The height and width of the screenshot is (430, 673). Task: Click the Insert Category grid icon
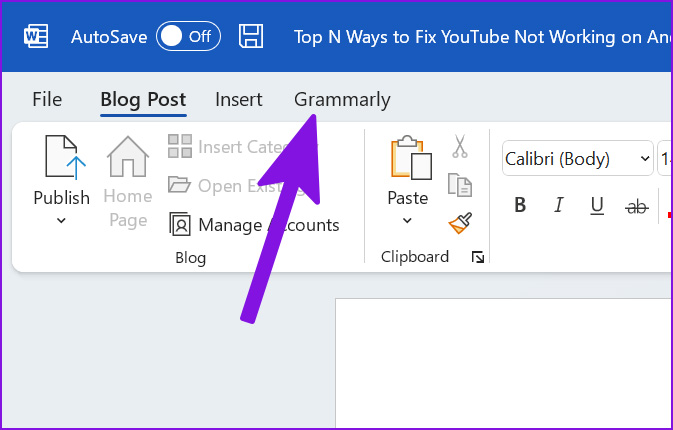tap(180, 146)
